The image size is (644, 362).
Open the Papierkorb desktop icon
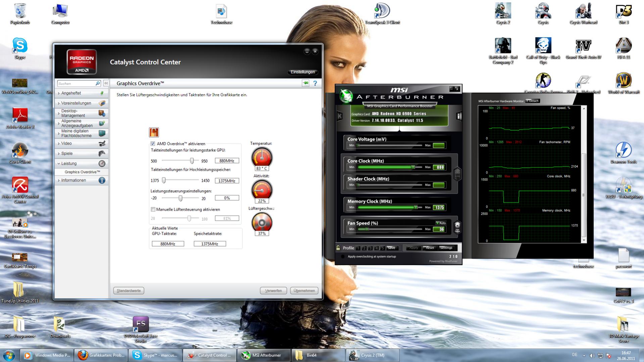tap(20, 14)
